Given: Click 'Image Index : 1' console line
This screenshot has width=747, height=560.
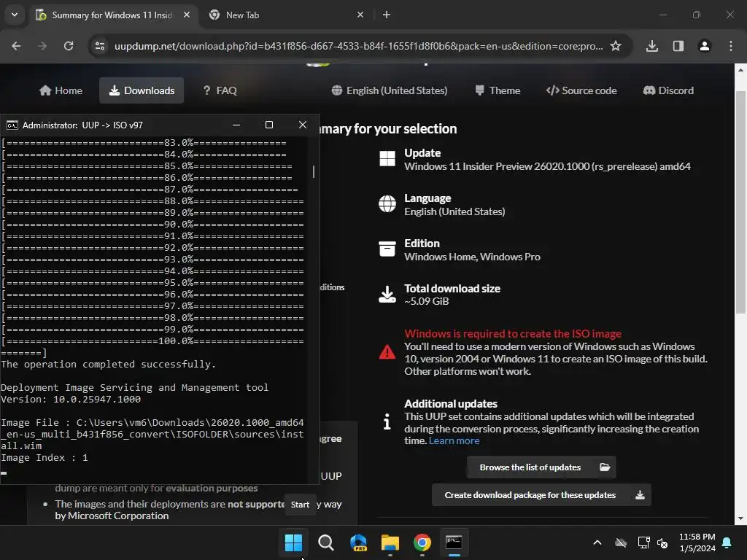Looking at the screenshot, I should pyautogui.click(x=44, y=458).
